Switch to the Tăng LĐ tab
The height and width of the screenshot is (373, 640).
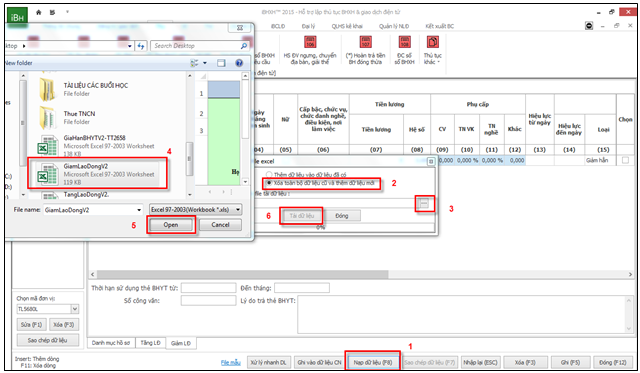[x=150, y=343]
